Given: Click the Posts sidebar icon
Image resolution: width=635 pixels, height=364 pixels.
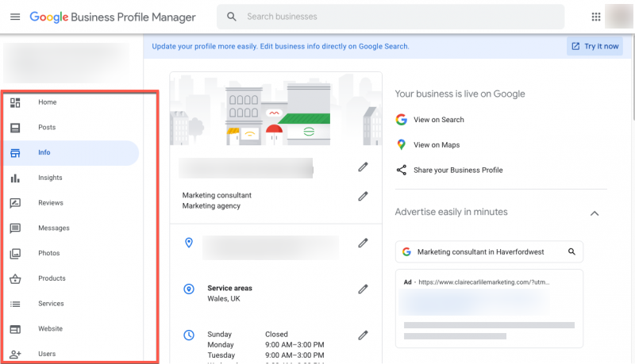Looking at the screenshot, I should 15,128.
